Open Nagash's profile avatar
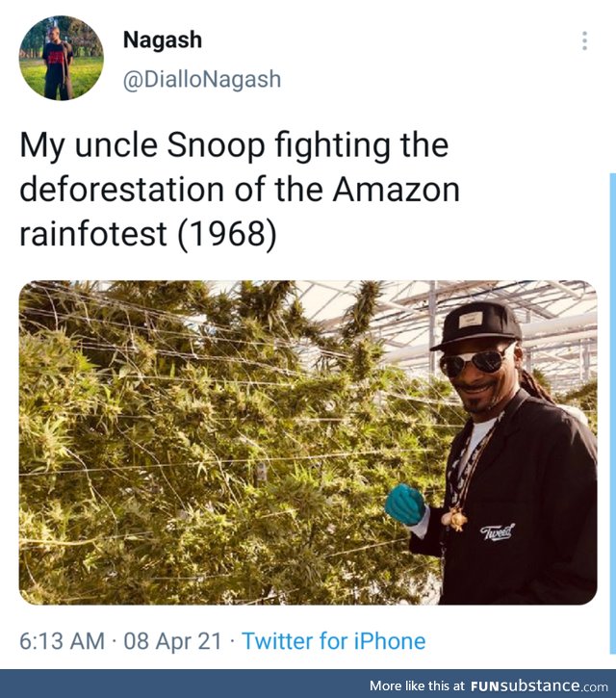Viewport: 616px width, 698px height. click(x=62, y=58)
